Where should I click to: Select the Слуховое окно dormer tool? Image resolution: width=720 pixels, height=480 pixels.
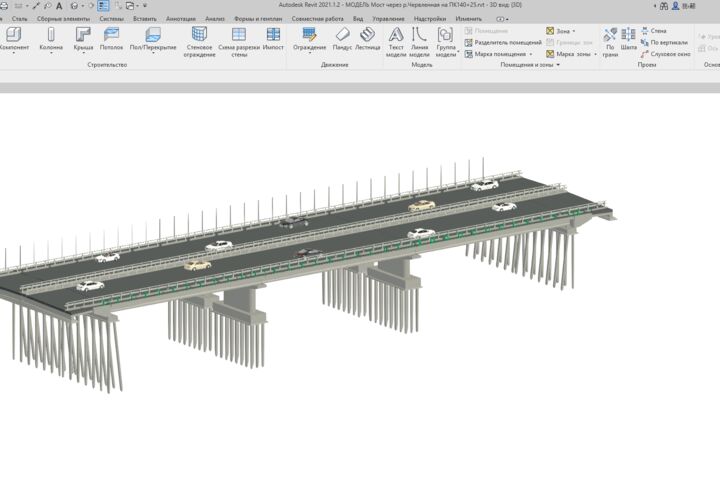[x=666, y=54]
